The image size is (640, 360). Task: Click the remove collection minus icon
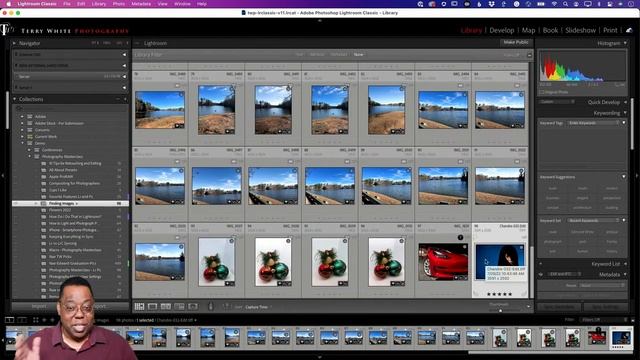(x=118, y=99)
